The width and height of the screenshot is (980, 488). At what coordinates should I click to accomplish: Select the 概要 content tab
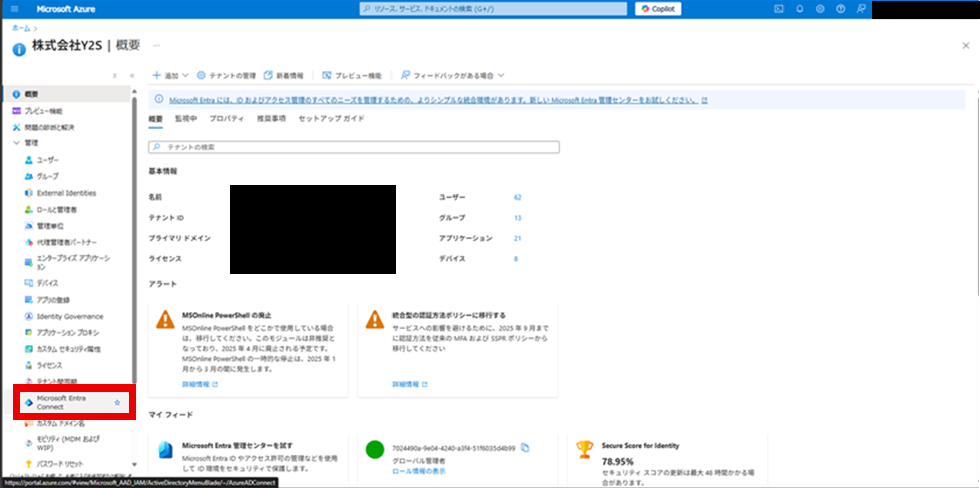[156, 119]
